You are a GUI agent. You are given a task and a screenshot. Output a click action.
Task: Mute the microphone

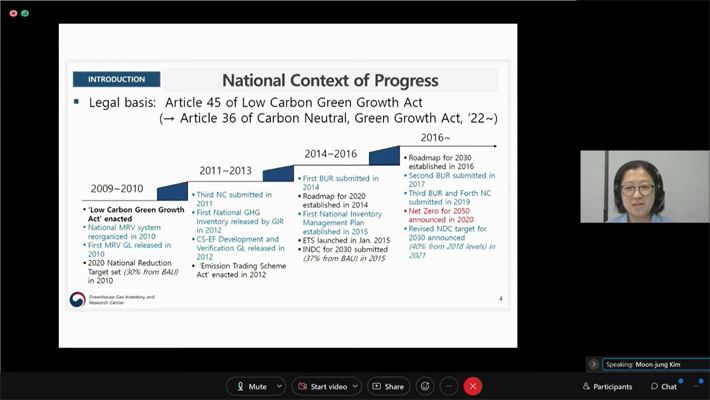click(x=251, y=386)
